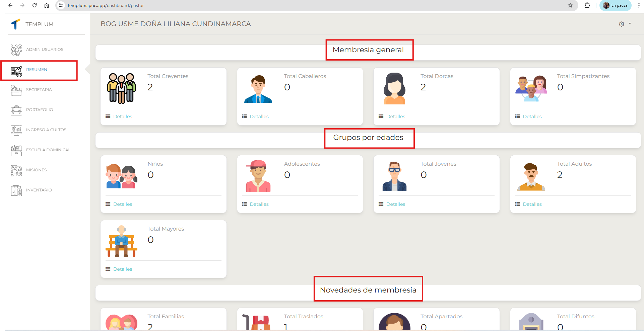Select Resumen in the sidebar menu
The height and width of the screenshot is (331, 644).
(37, 70)
